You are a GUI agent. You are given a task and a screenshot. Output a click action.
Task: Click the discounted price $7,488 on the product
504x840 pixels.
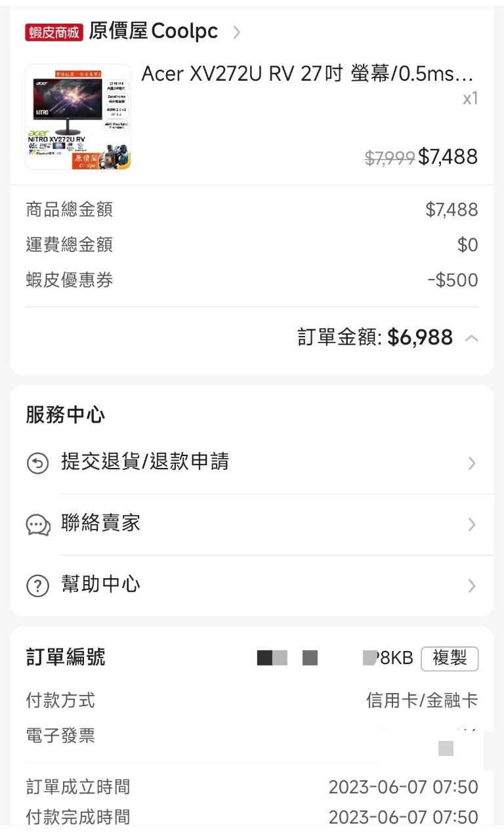(x=448, y=157)
